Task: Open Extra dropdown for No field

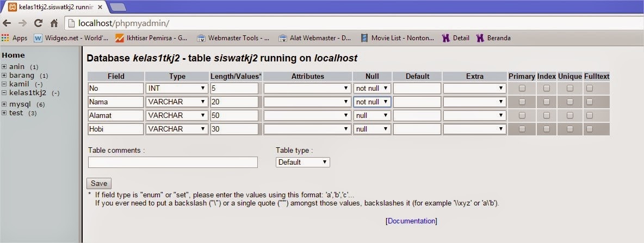Action: tap(475, 88)
